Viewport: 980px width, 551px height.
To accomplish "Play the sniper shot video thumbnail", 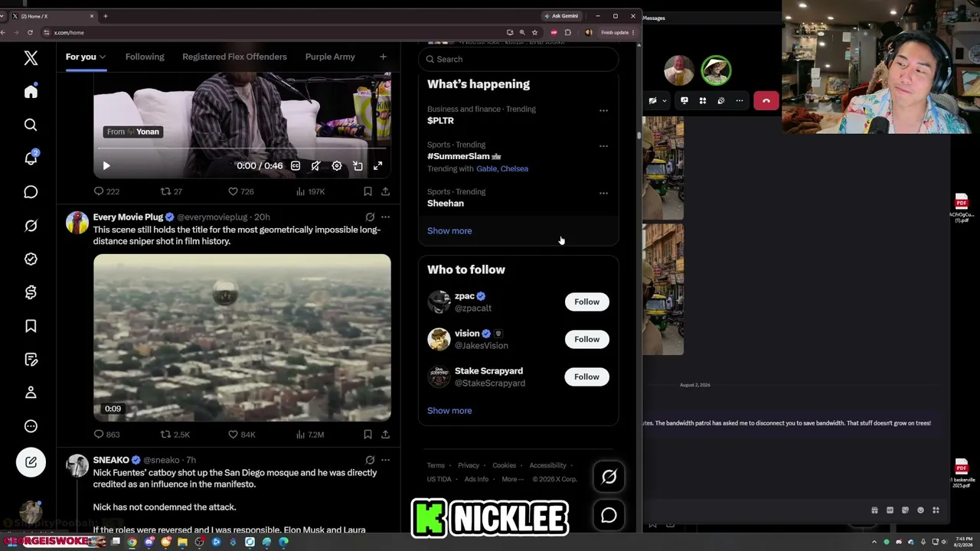I will [242, 337].
